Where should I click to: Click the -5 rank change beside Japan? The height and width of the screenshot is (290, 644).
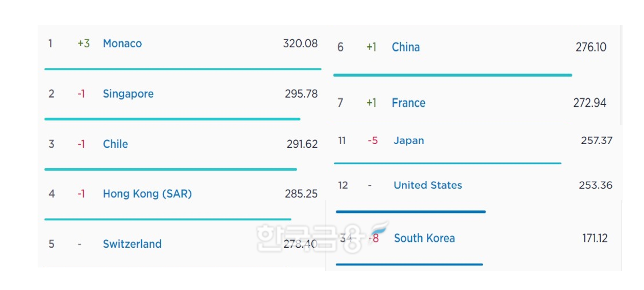coord(373,141)
